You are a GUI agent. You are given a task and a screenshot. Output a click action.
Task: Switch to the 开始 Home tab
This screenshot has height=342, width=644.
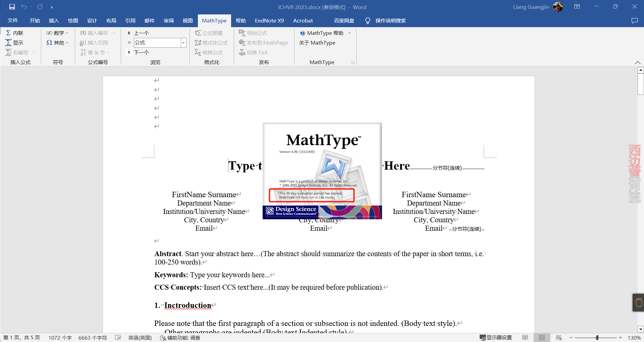[x=35, y=20]
